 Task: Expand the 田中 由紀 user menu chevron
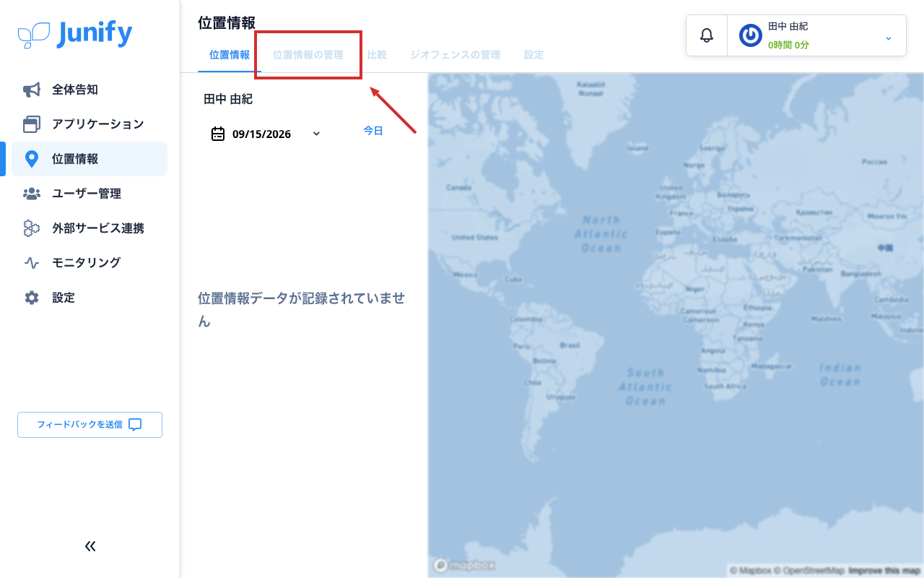(x=889, y=38)
